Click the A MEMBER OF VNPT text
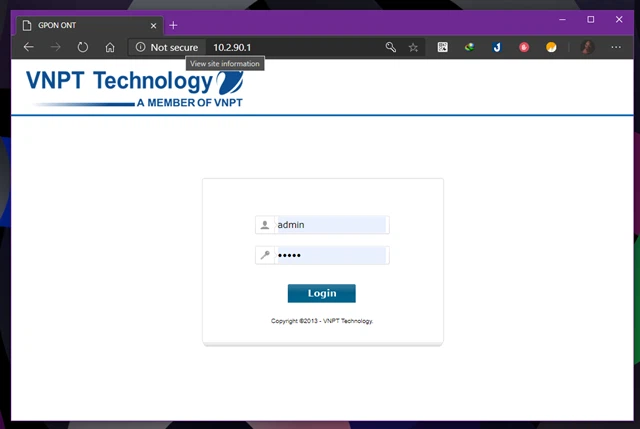 pyautogui.click(x=190, y=103)
